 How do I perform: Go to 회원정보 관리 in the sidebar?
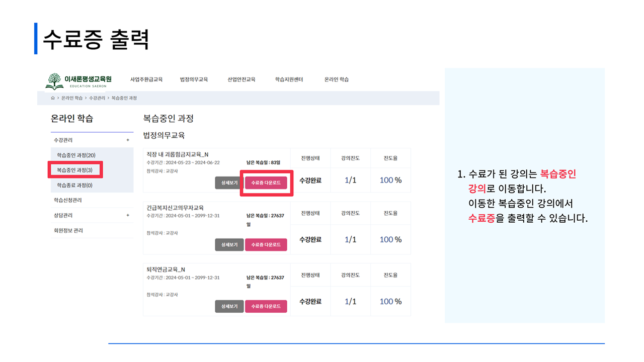tap(68, 230)
